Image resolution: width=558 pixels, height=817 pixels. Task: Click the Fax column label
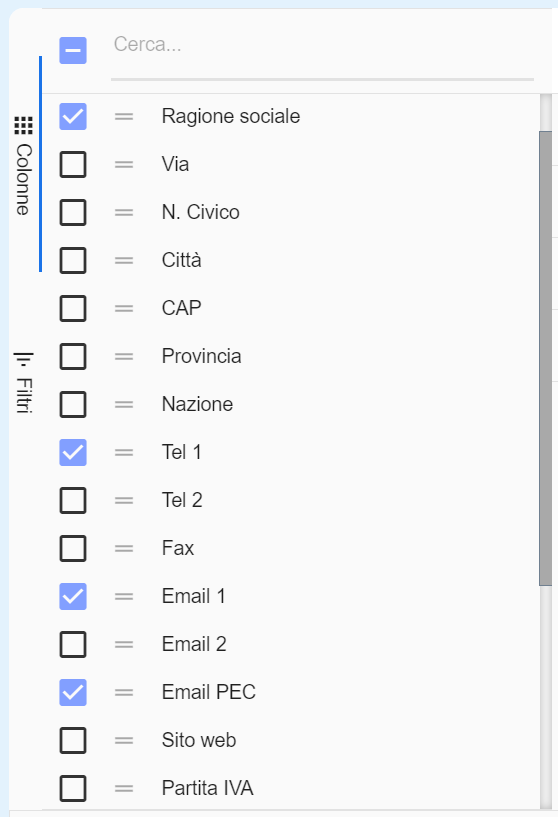pos(178,548)
